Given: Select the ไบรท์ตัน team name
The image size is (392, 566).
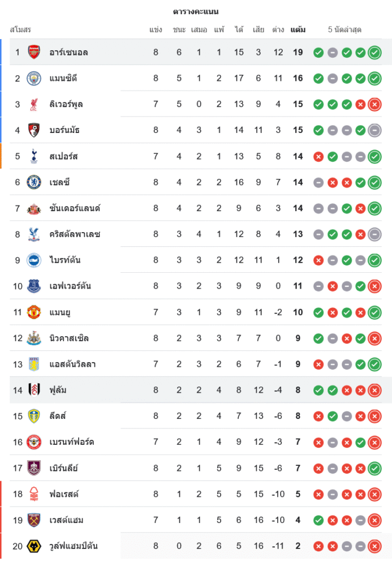Looking at the screenshot, I should coord(64,260).
